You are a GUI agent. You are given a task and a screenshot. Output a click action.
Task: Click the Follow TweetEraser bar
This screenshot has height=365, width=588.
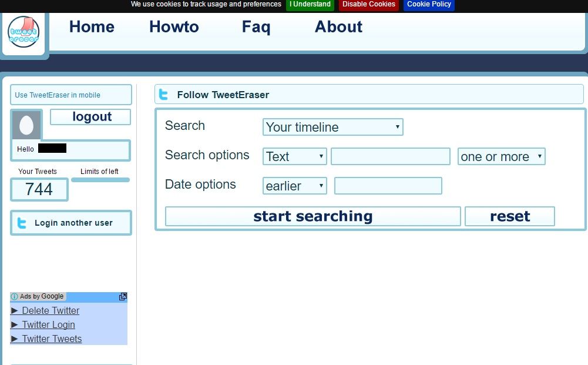coord(369,95)
